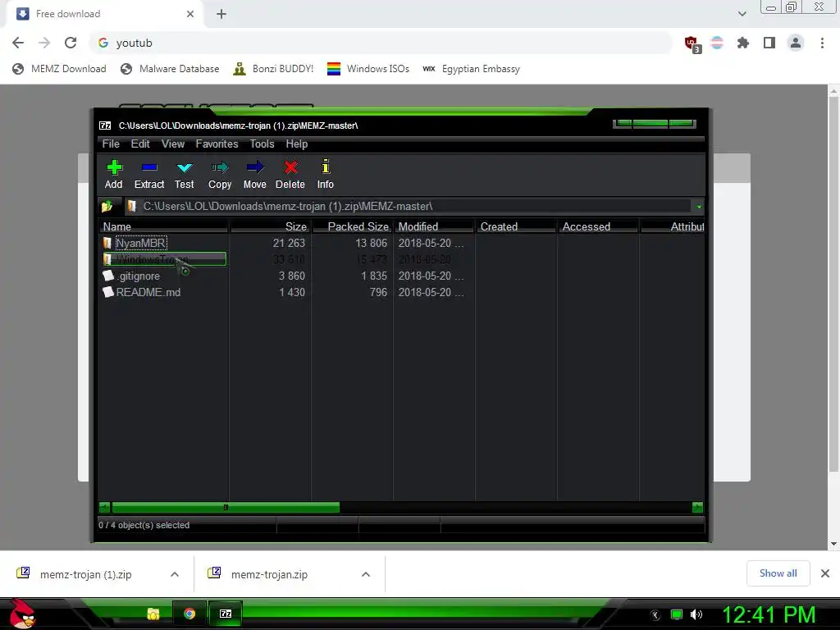Go up one folder with the address bar folder icon
The image size is (840, 630).
107,206
